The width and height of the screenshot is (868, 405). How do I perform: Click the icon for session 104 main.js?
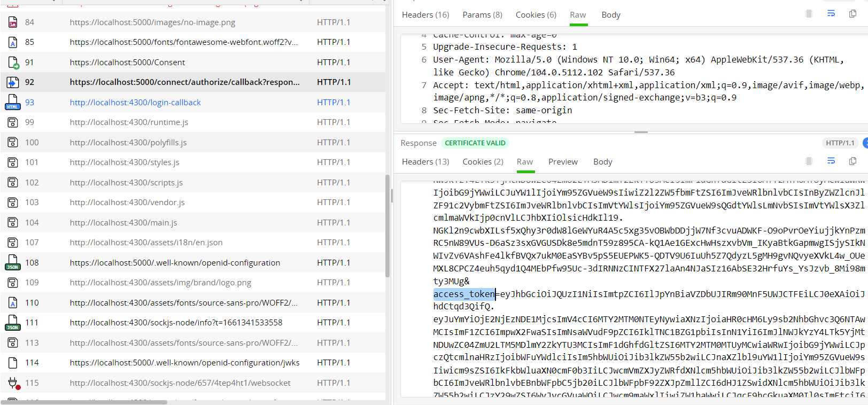pyautogui.click(x=13, y=222)
